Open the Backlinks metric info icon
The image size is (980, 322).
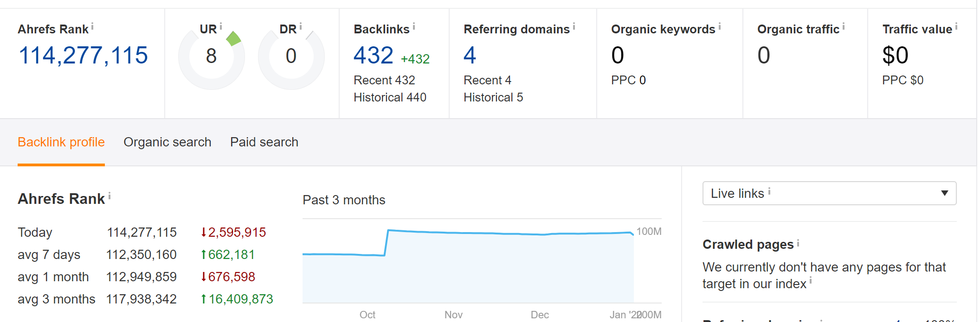tap(414, 26)
